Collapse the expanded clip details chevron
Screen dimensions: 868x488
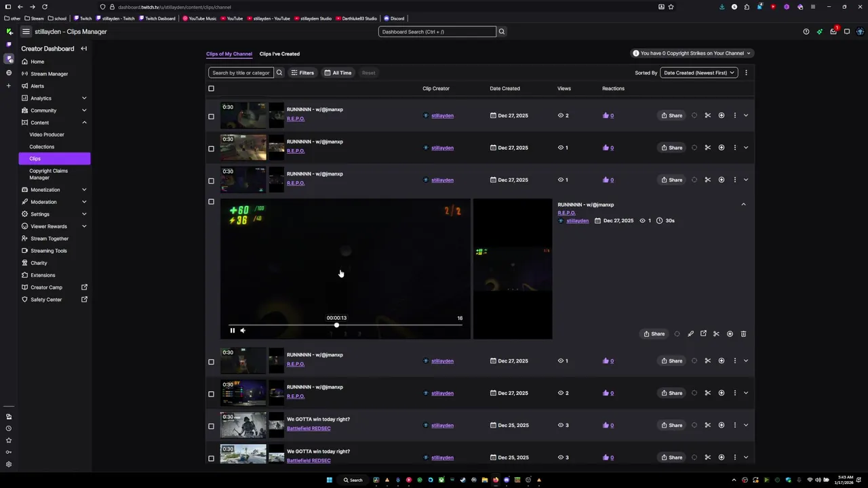click(743, 204)
